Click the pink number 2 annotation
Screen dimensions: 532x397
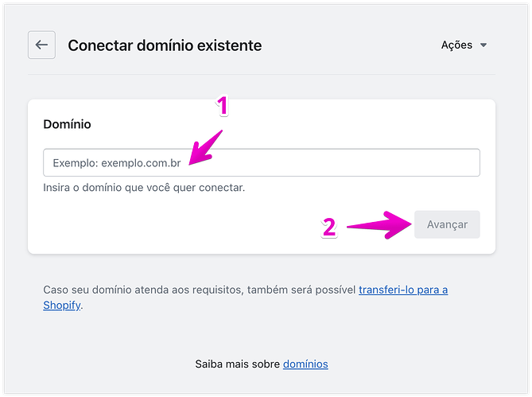pos(328,228)
